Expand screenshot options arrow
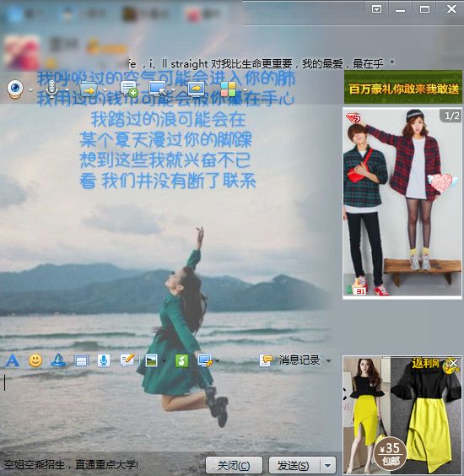 (218, 361)
